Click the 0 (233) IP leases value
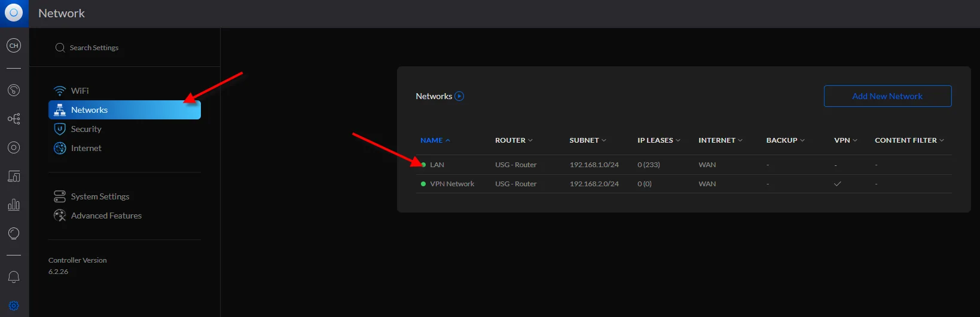This screenshot has width=980, height=317. pos(649,165)
